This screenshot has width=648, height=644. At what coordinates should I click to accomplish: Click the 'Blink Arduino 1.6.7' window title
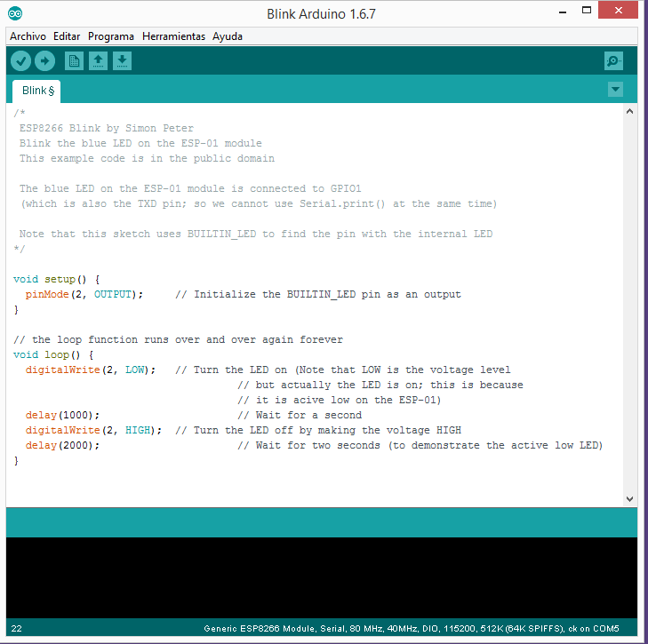click(321, 14)
